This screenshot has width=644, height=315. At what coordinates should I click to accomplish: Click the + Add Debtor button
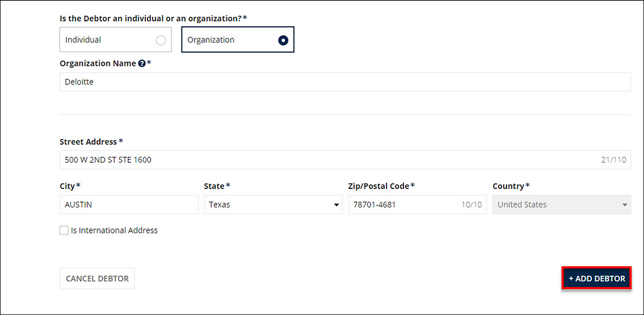[x=597, y=278]
